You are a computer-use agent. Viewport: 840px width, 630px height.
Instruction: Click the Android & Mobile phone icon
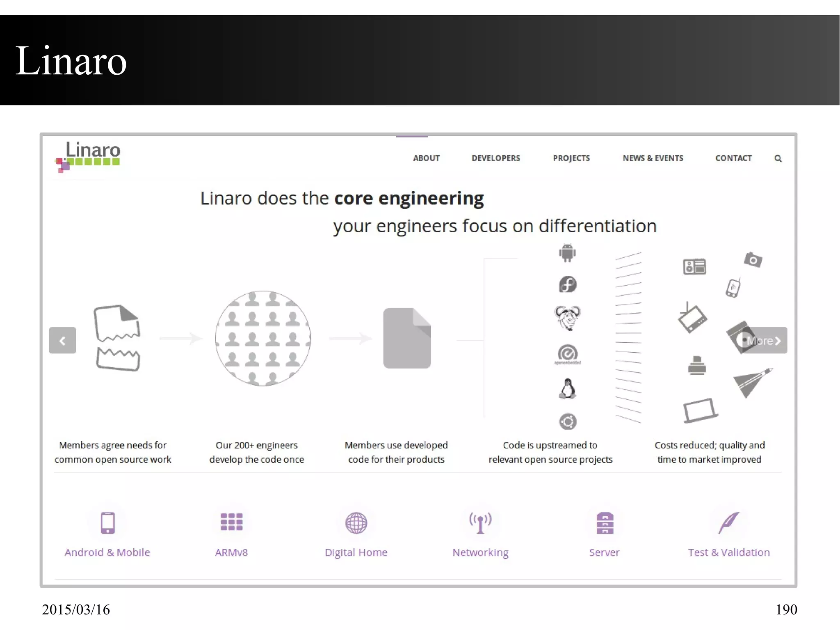pyautogui.click(x=107, y=522)
